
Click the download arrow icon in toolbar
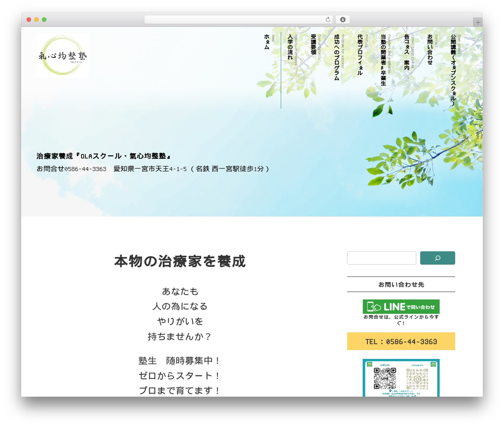(343, 20)
